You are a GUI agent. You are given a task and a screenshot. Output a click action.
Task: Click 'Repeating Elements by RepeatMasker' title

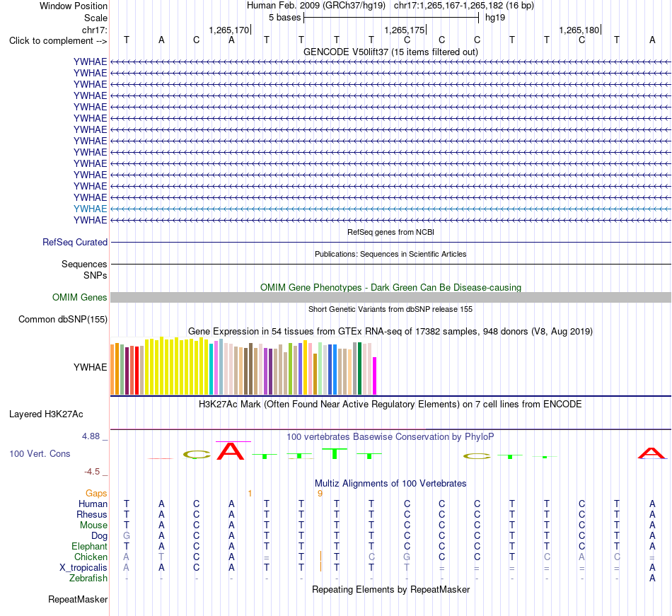coord(390,589)
